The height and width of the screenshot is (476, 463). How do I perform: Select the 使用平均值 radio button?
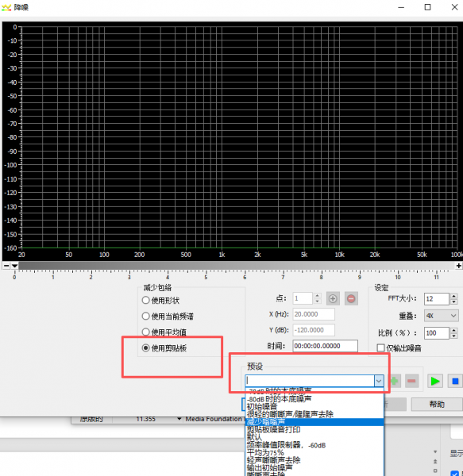[x=145, y=332]
